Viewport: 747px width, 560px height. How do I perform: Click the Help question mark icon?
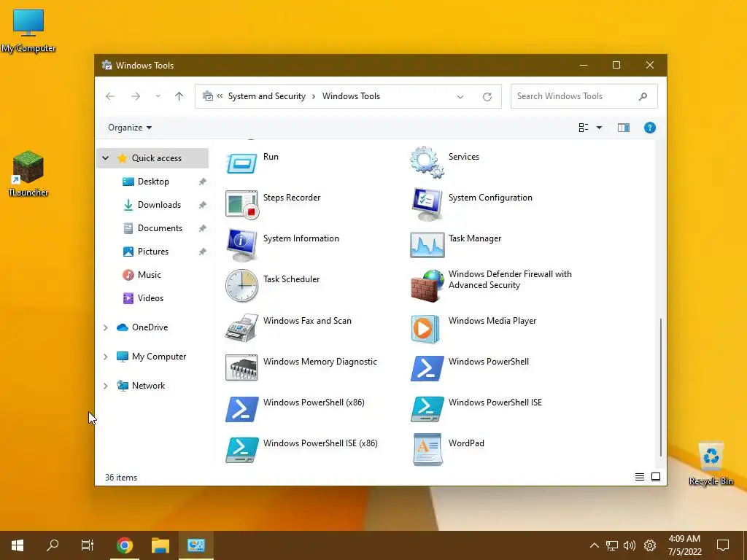point(650,128)
